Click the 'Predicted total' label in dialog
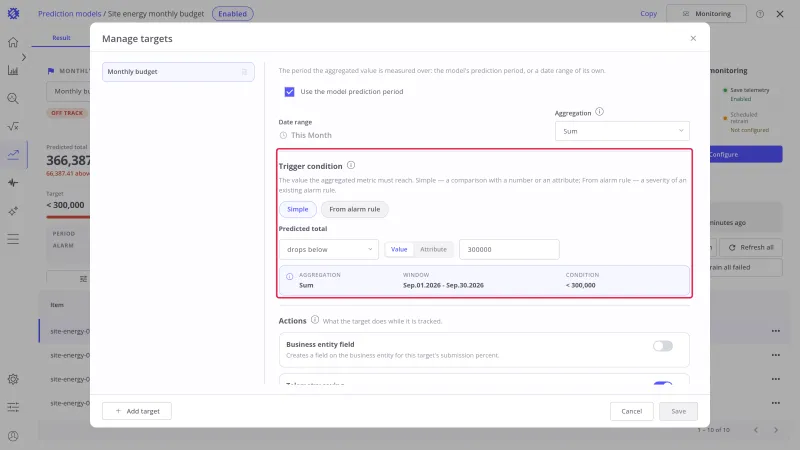 point(303,229)
